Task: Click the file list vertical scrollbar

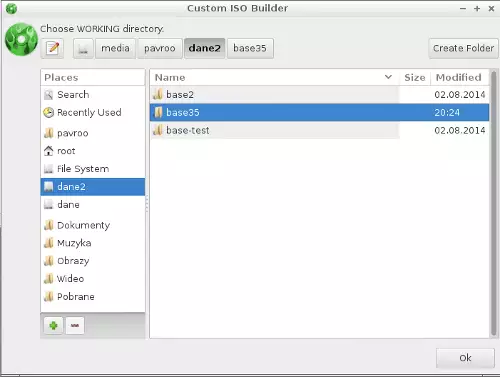Action: coord(494,203)
